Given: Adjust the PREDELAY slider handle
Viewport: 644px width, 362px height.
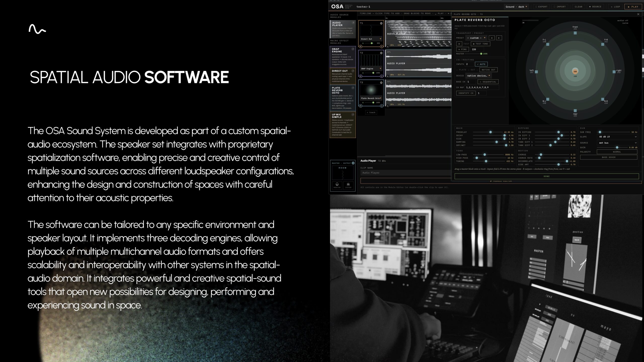Looking at the screenshot, I should pyautogui.click(x=491, y=132).
